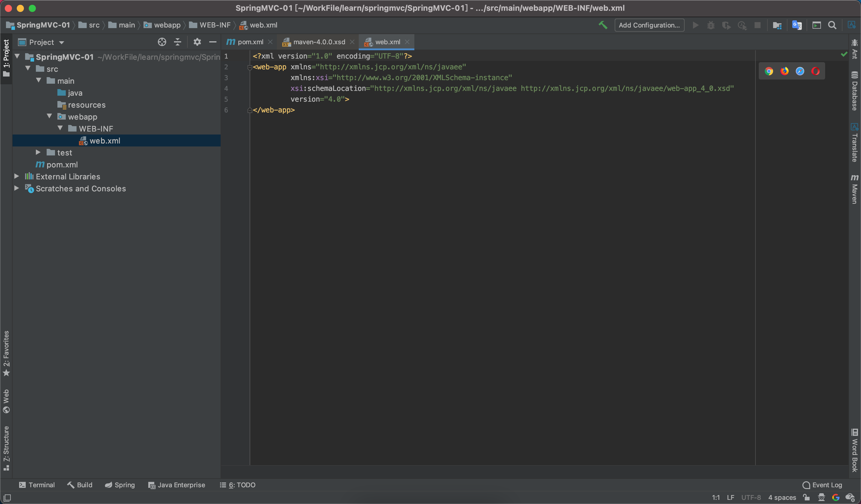861x504 pixels.
Task: Click the UTF-8 encoding indicator
Action: 751,497
